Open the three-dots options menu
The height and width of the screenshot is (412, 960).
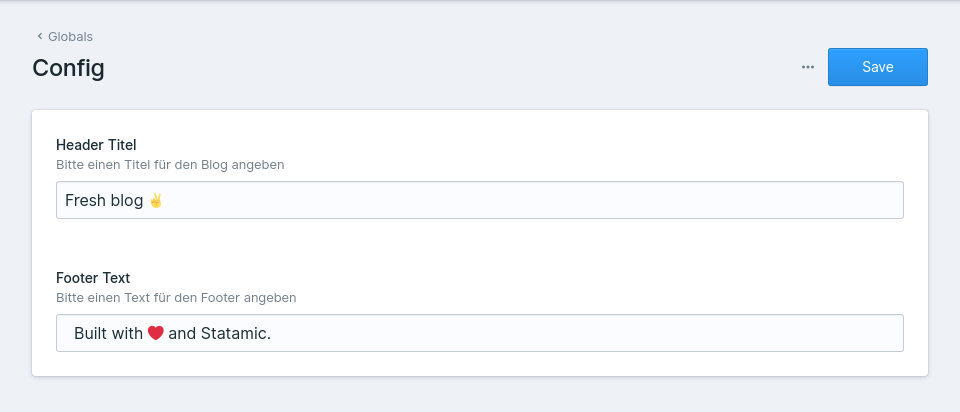tap(808, 67)
